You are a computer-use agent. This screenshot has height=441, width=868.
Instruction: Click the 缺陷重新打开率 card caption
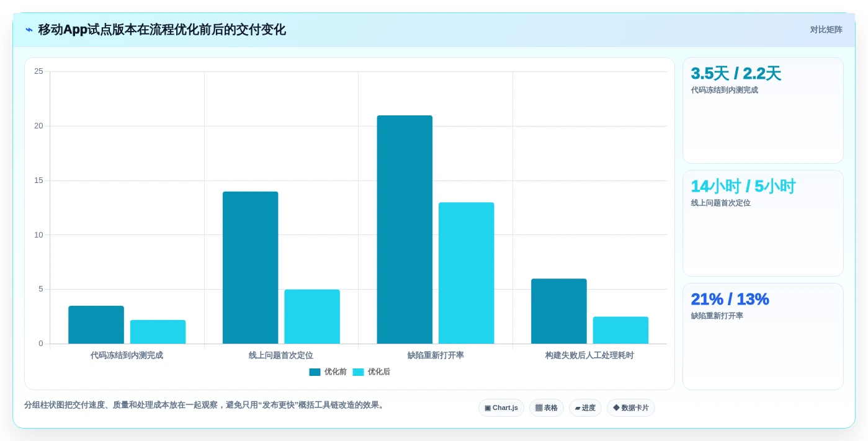(x=717, y=316)
